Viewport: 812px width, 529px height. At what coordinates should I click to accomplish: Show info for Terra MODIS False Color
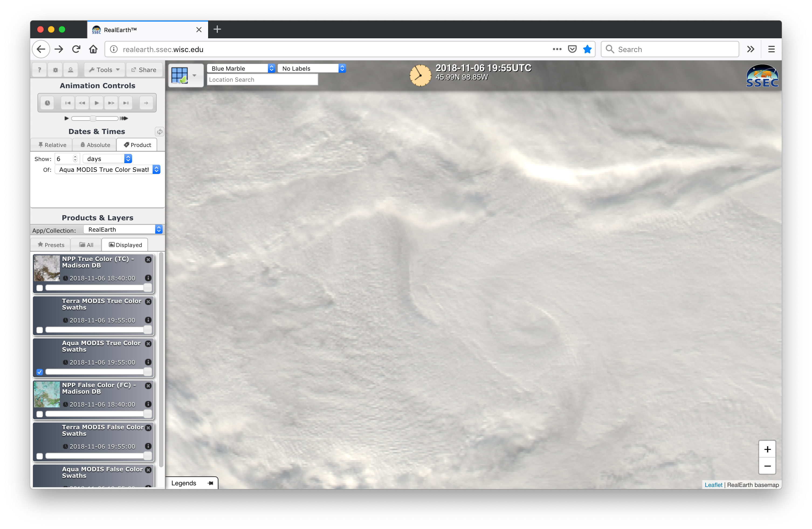(x=149, y=446)
